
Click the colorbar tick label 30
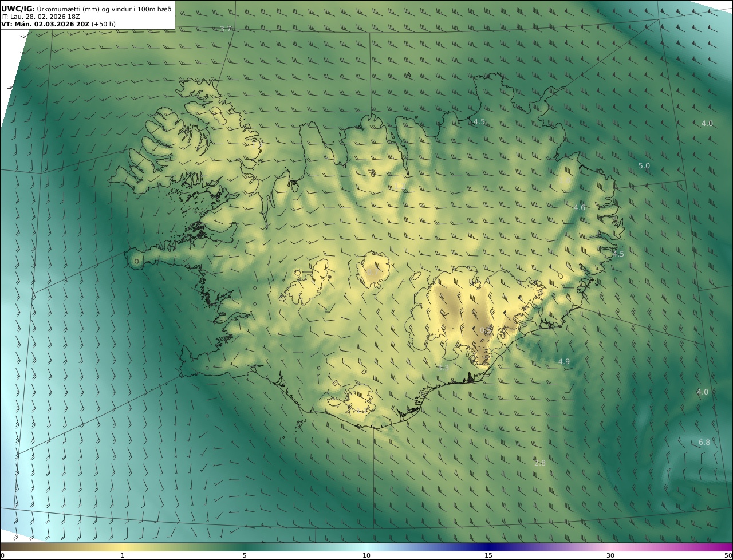pyautogui.click(x=610, y=555)
